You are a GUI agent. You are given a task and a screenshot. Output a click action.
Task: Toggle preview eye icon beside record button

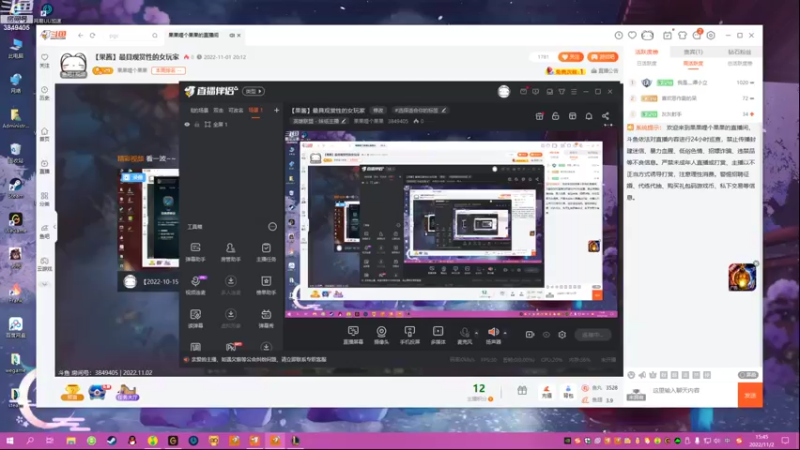546,335
